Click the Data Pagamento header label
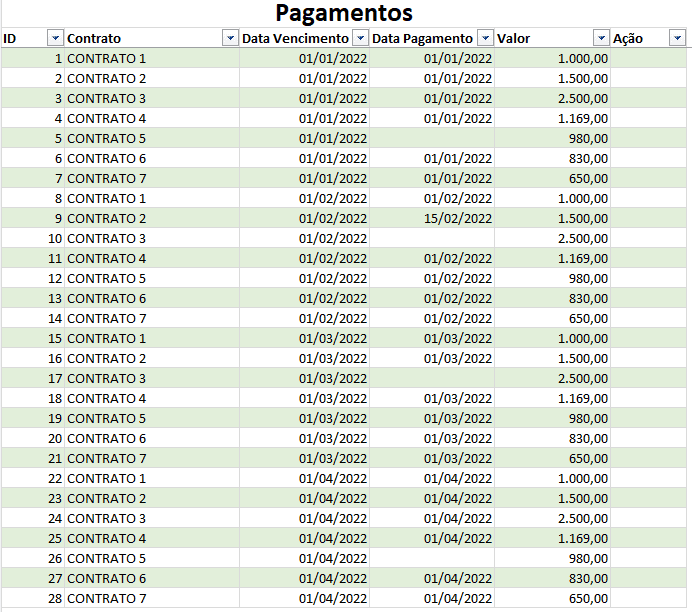 point(422,39)
